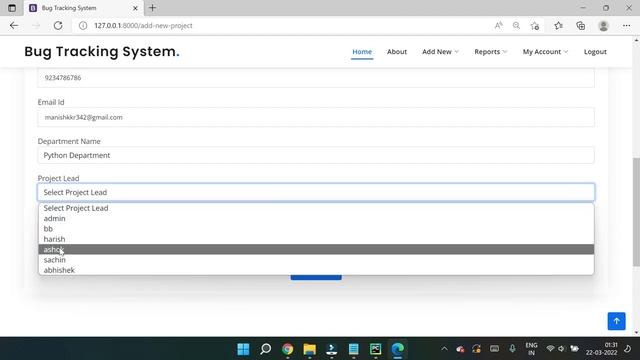The height and width of the screenshot is (360, 640).
Task: Select harish as project lead
Action: coord(316,239)
